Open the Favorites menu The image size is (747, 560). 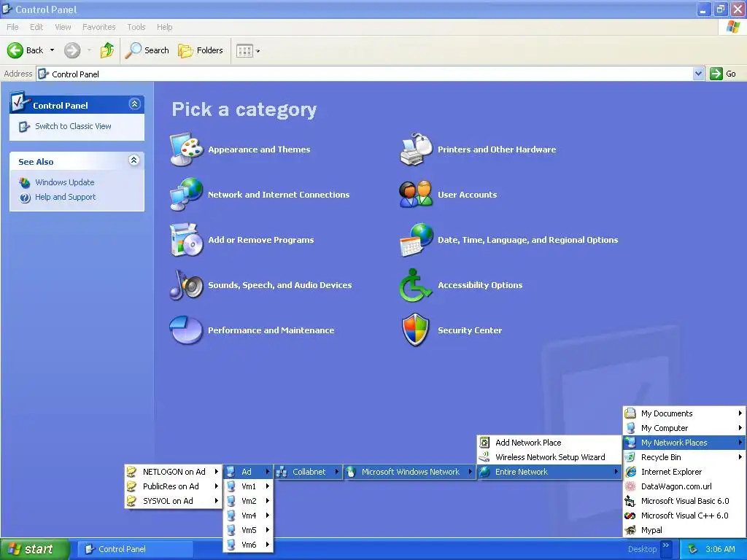(98, 27)
